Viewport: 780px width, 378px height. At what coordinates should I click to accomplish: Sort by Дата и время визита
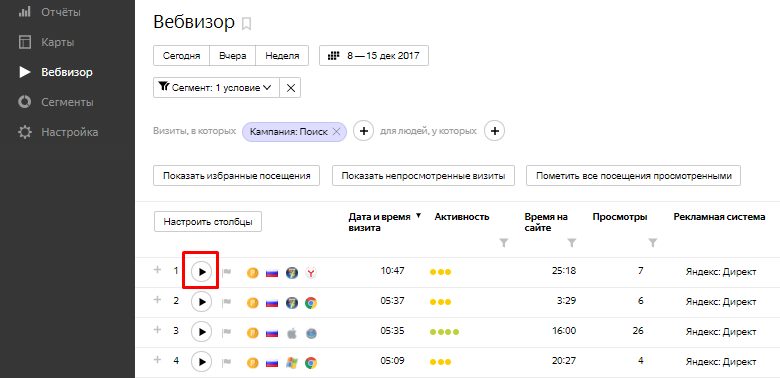[x=385, y=222]
